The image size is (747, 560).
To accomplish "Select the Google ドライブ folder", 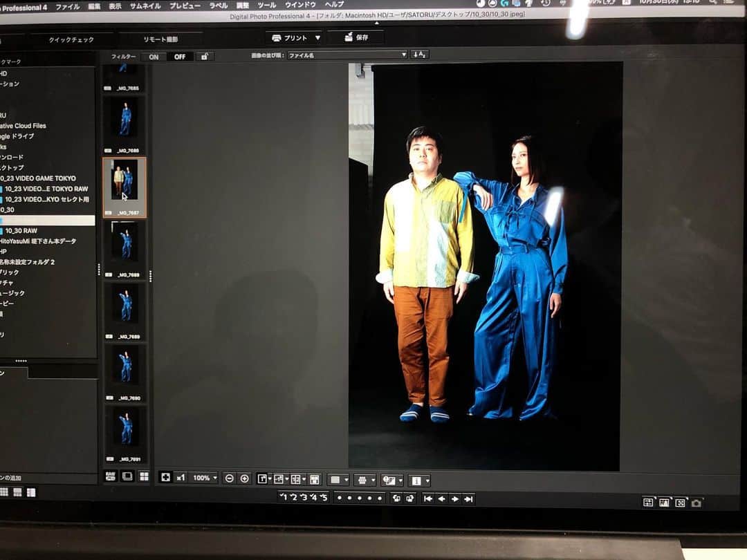I will 17,136.
